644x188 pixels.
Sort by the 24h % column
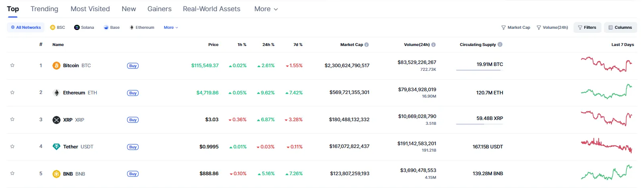coord(269,45)
